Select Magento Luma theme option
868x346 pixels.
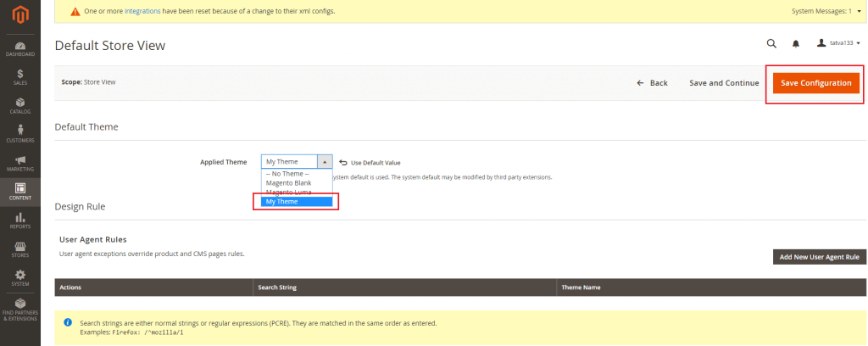(x=297, y=192)
